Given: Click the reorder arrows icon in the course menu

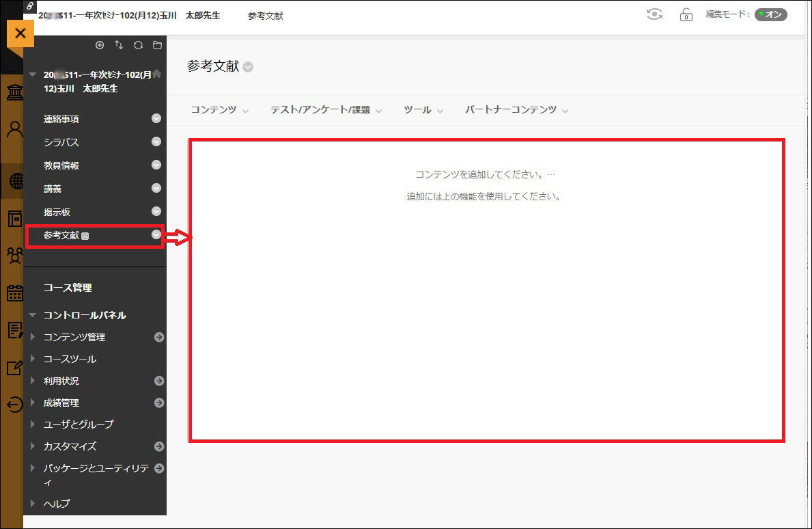Looking at the screenshot, I should coord(119,45).
